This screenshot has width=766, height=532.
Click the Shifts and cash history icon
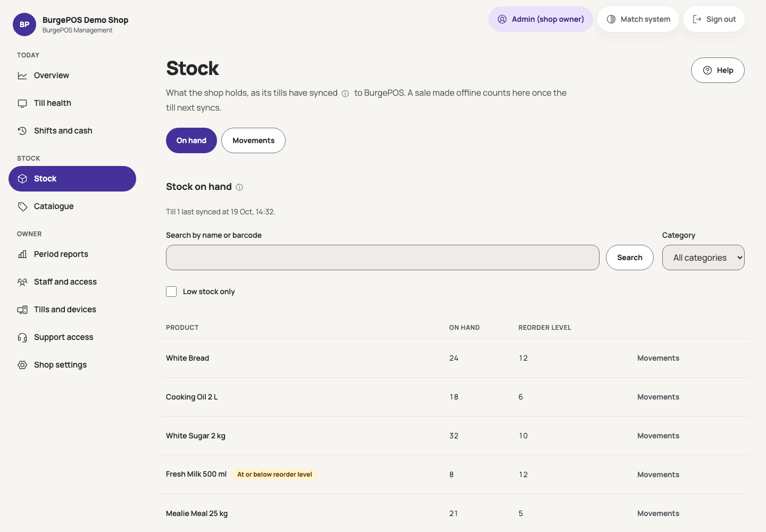[x=22, y=131]
